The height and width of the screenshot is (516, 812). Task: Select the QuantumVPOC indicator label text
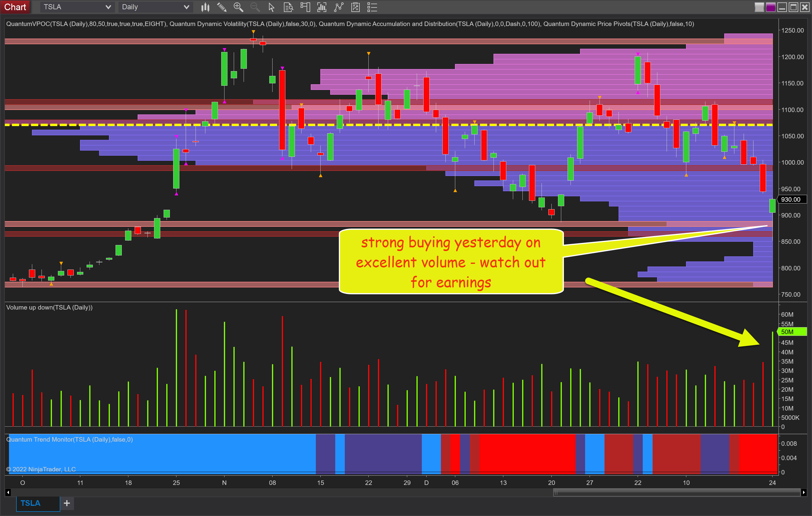point(86,24)
